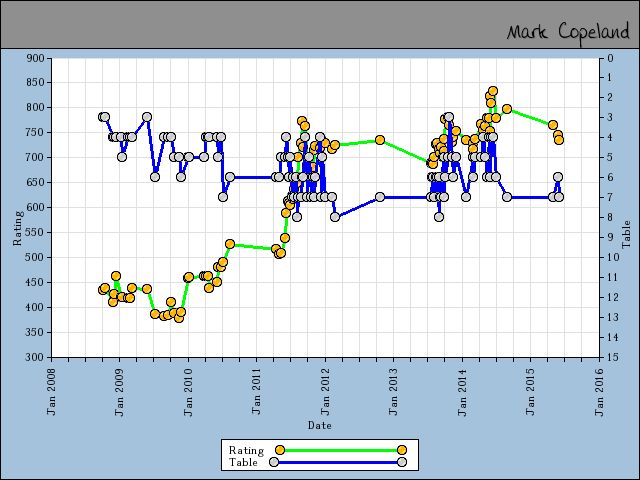Click the orange marker at the Rating legend line's right end

pos(402,450)
